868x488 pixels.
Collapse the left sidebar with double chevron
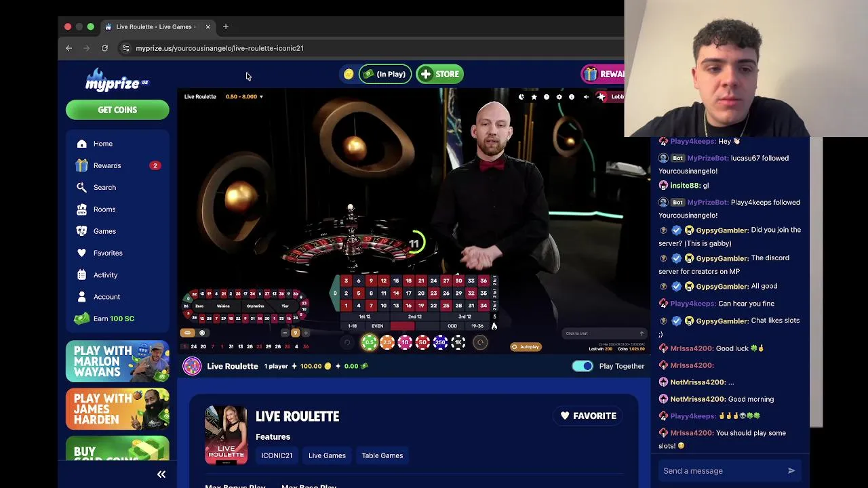pos(161,474)
